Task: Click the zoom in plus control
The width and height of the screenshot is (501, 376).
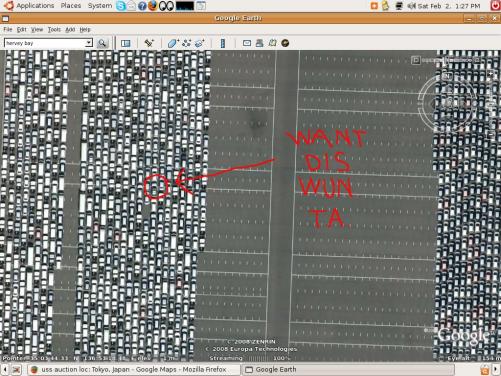Action: 490,74
